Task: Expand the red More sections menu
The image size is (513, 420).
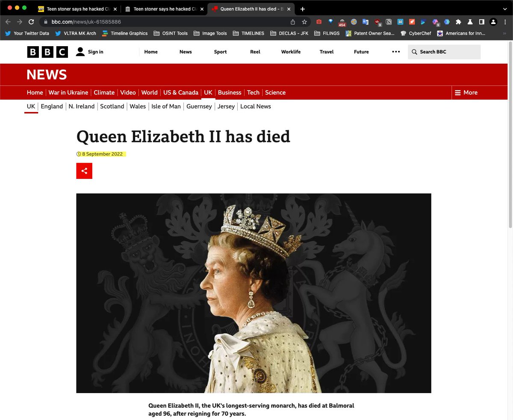Action: point(466,92)
